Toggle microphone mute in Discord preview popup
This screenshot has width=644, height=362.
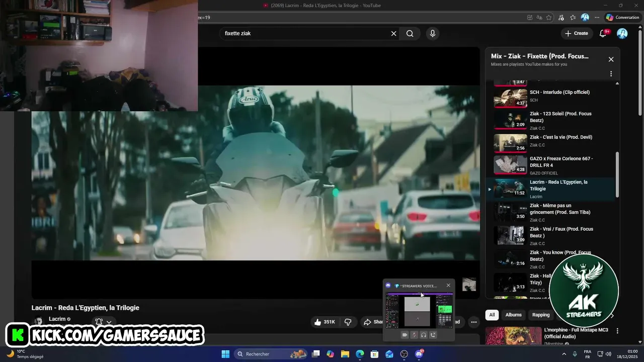(414, 335)
